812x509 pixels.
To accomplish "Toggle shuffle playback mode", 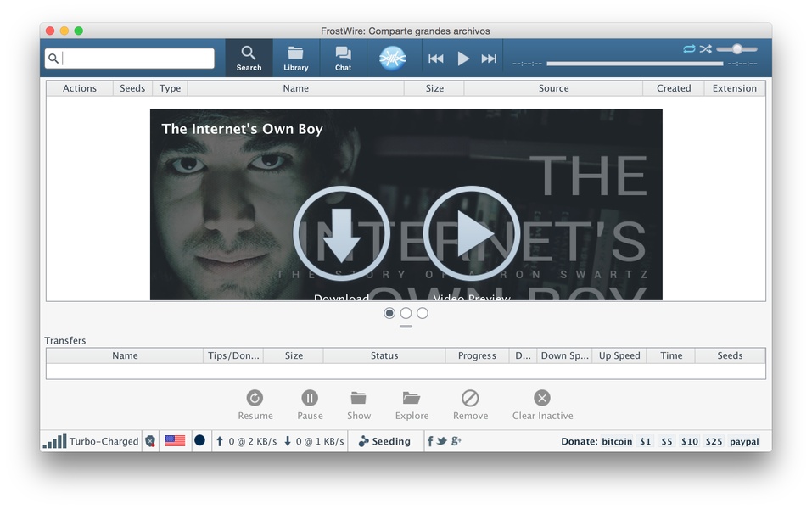I will tap(705, 49).
